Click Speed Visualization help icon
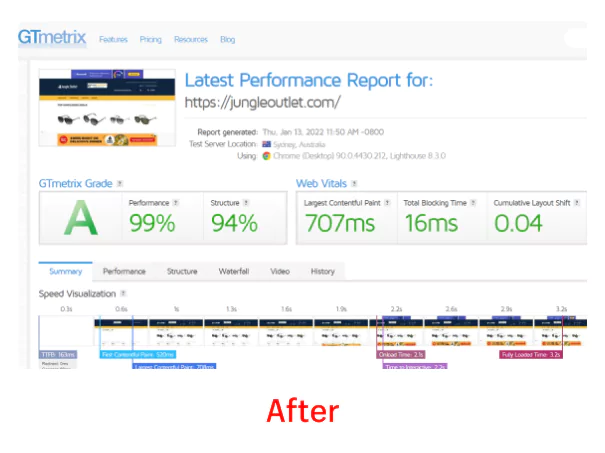 tap(124, 294)
